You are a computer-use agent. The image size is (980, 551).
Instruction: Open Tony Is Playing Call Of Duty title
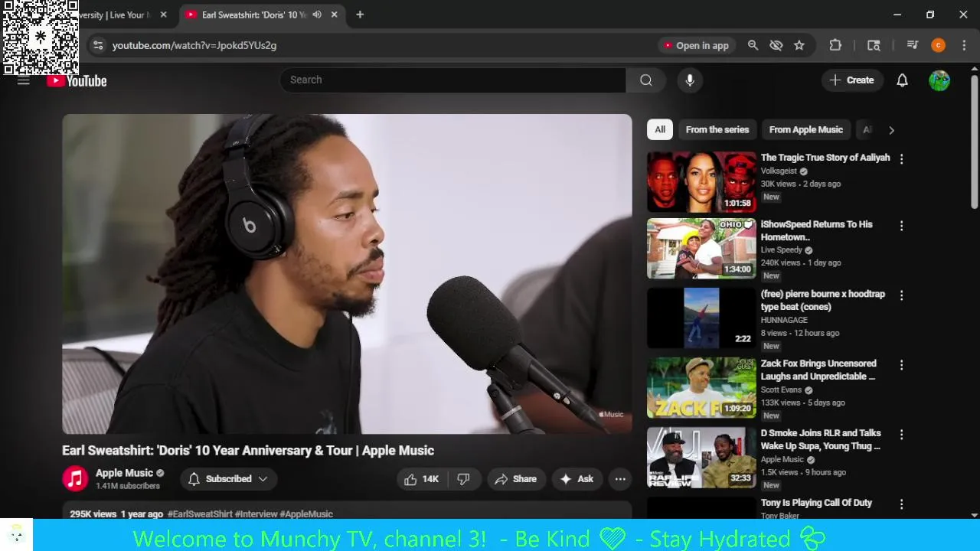click(x=816, y=503)
